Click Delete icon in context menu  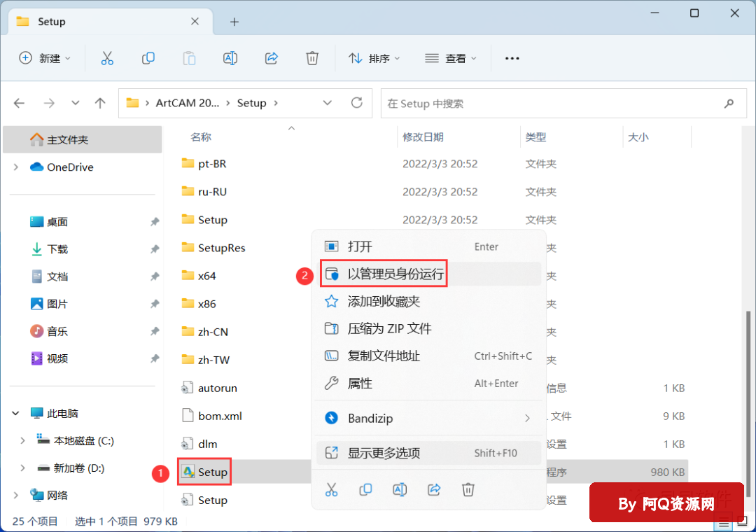click(468, 489)
